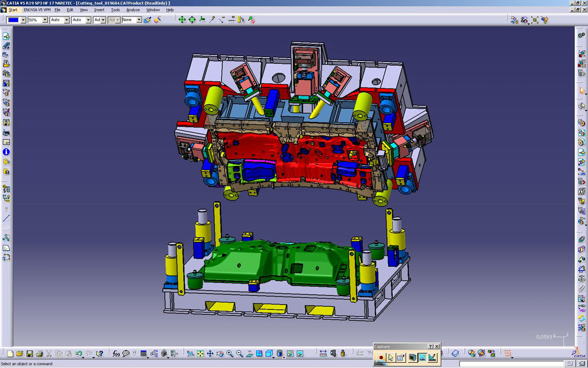588x368 pixels.
Task: Click the Fit All In view icon
Action: point(200,353)
